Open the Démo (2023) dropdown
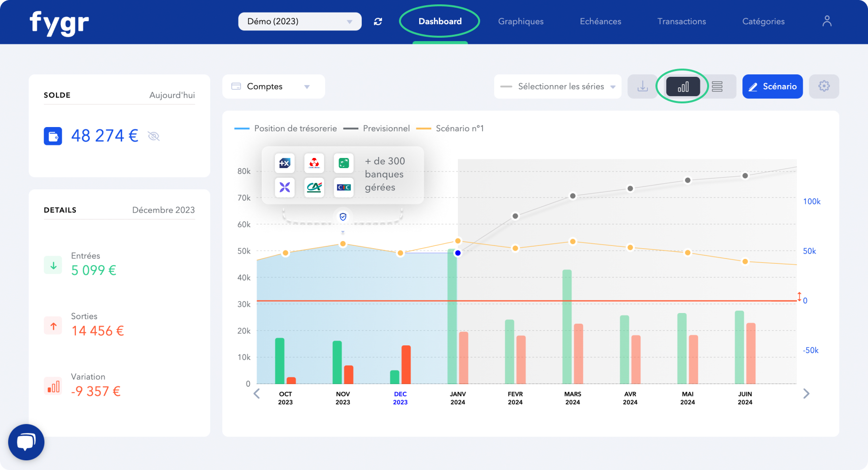868x470 pixels. [299, 21]
